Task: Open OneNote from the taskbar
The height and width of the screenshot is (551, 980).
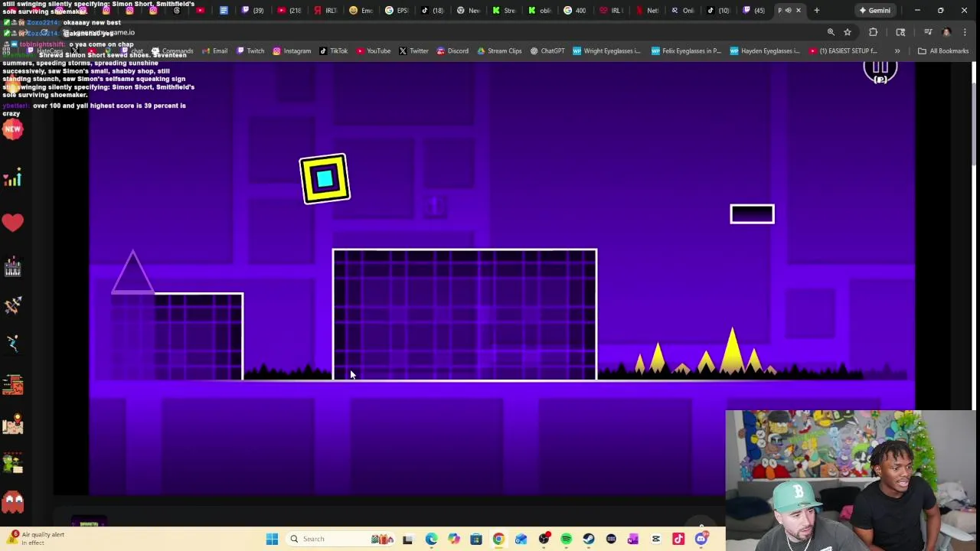Action: tap(632, 539)
